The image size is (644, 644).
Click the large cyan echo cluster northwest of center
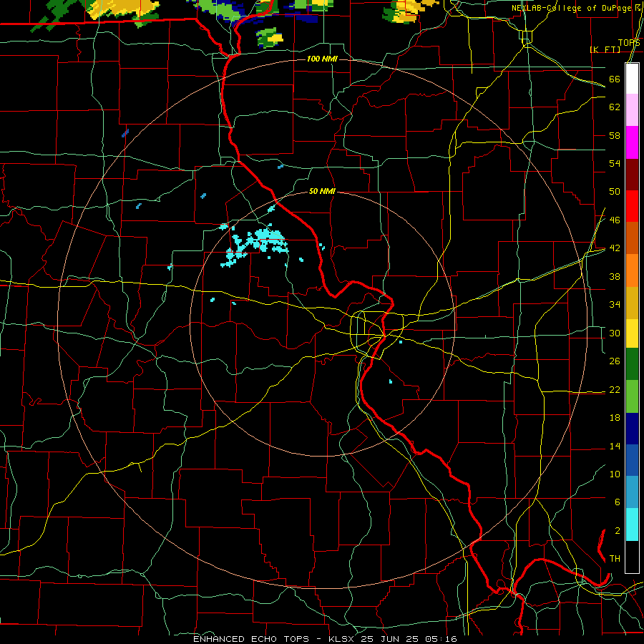click(x=255, y=245)
